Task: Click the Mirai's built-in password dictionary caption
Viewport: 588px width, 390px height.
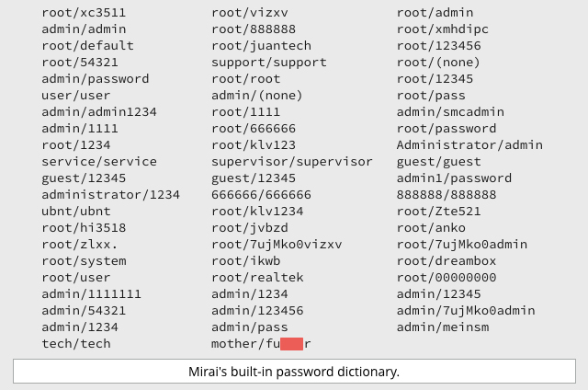Action: pos(294,372)
